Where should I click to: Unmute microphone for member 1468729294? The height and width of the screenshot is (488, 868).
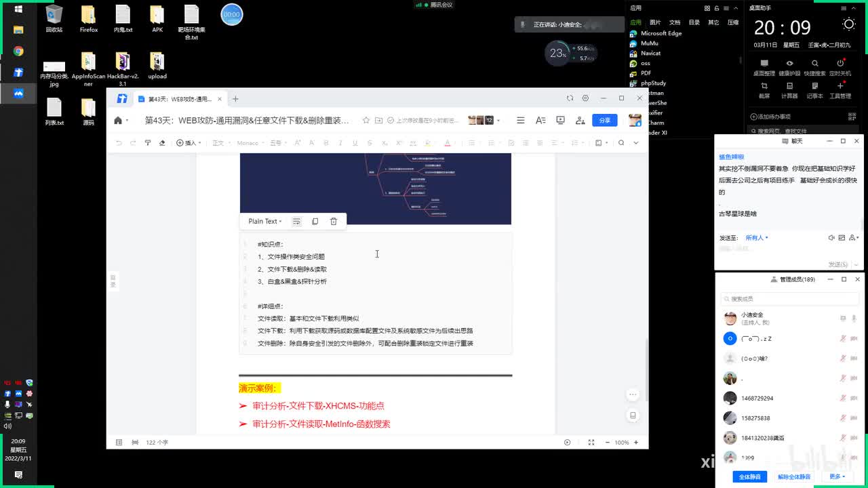(x=843, y=399)
